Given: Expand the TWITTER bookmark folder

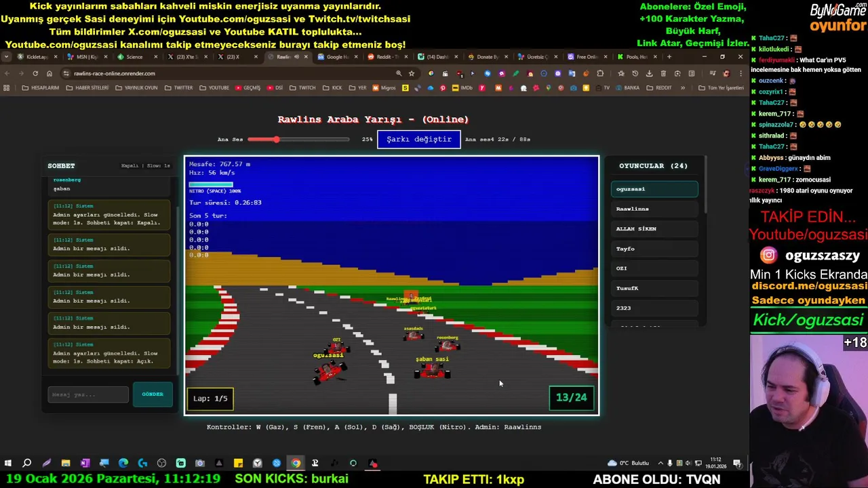Looking at the screenshot, I should point(178,87).
